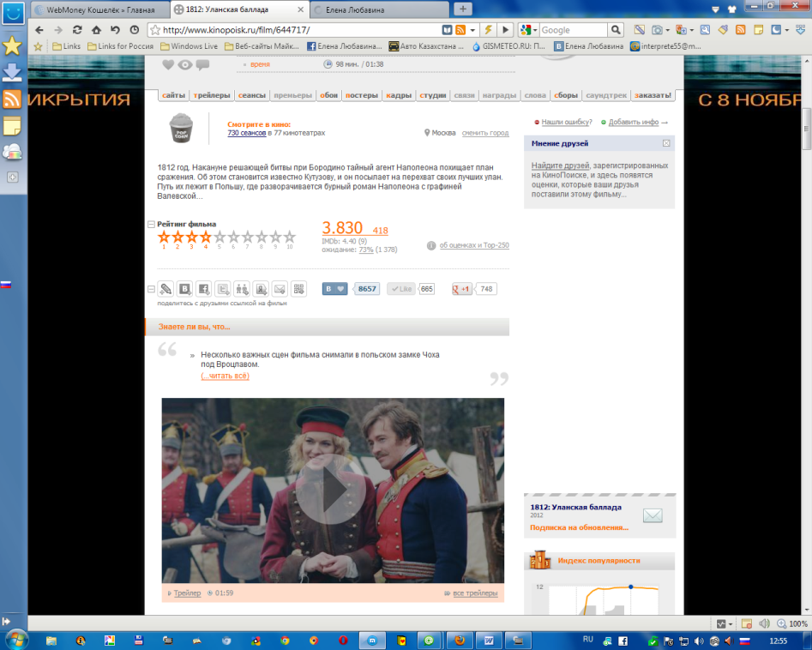The width and height of the screenshot is (812, 650).
Task: Click the undo closed tab icon
Action: click(115, 30)
